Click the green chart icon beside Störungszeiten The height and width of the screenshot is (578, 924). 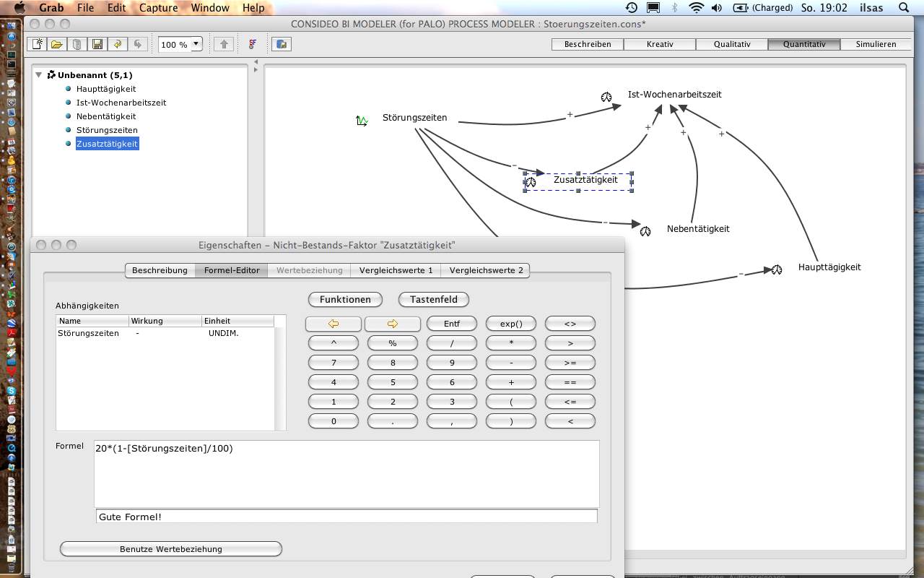(362, 121)
